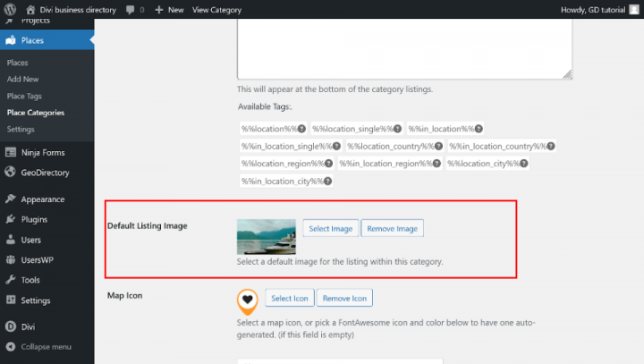Click the View Category link
The height and width of the screenshot is (364, 644).
click(x=216, y=9)
